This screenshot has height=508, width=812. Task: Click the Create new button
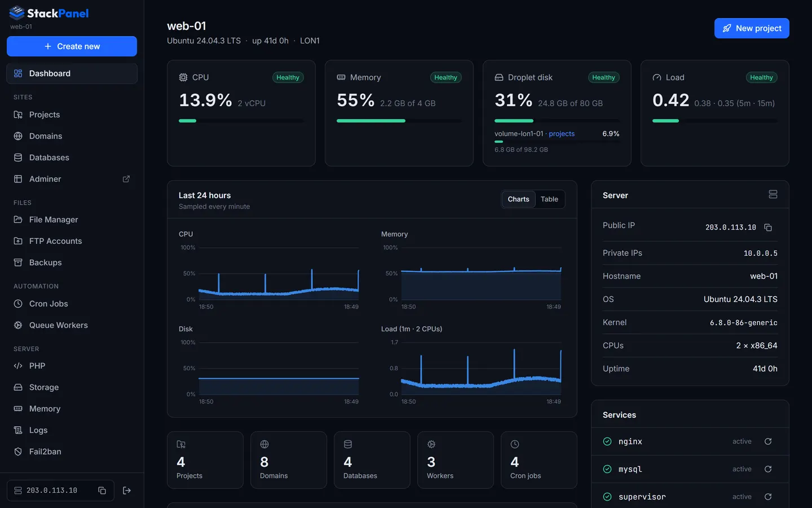click(72, 46)
